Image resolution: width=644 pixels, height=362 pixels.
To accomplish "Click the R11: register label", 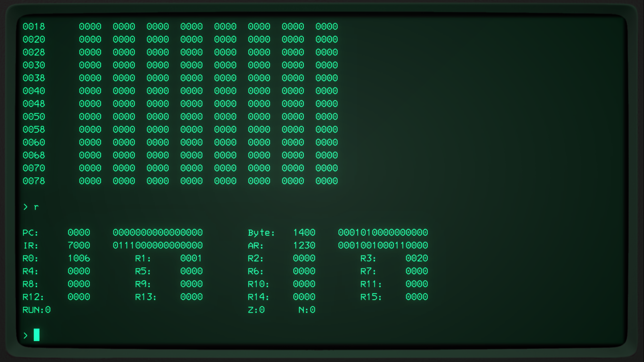I will point(371,284).
